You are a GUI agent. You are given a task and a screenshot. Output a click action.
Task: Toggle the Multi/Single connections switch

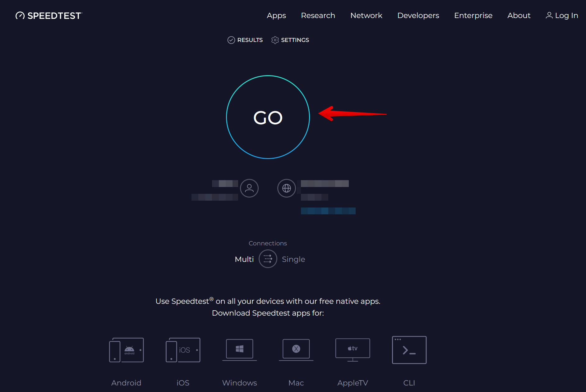tap(268, 259)
